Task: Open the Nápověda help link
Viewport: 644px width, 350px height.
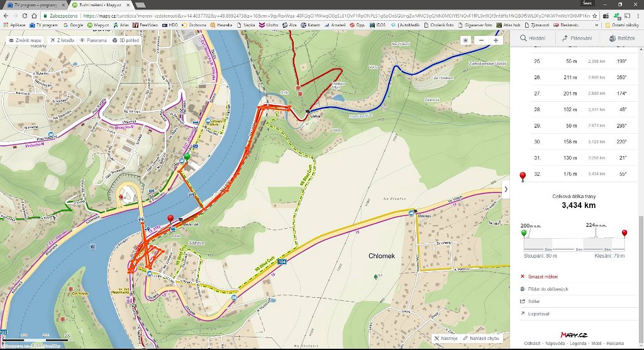Action: click(555, 344)
